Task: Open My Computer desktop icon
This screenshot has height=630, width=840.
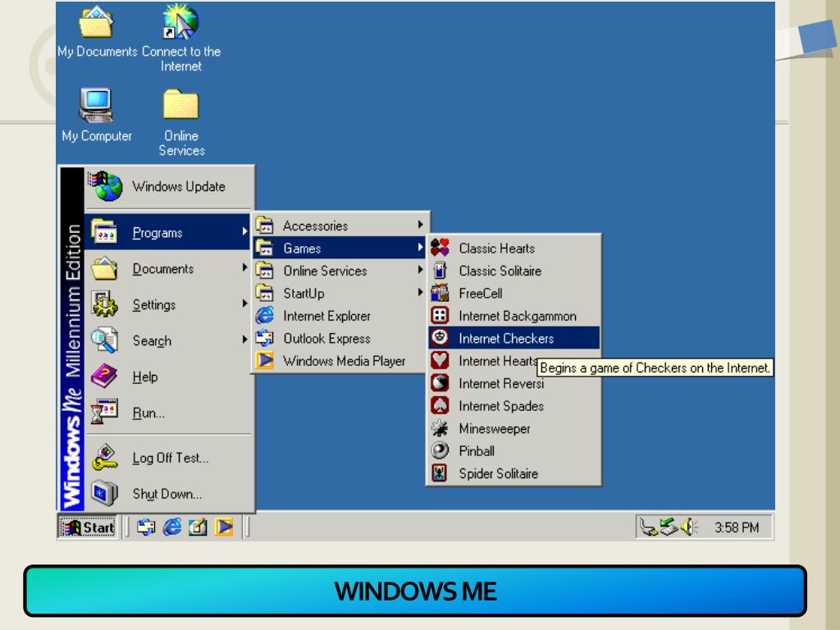Action: pos(97,107)
